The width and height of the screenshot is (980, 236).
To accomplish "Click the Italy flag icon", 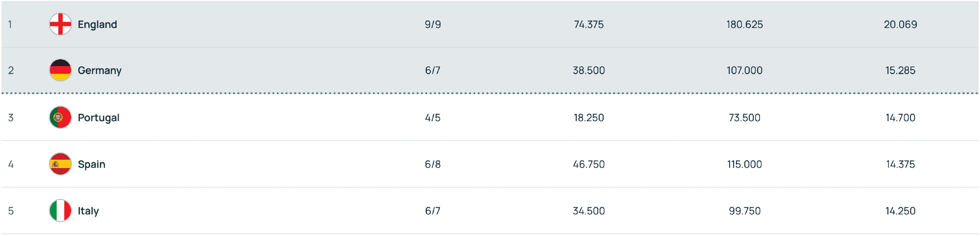I will (60, 210).
